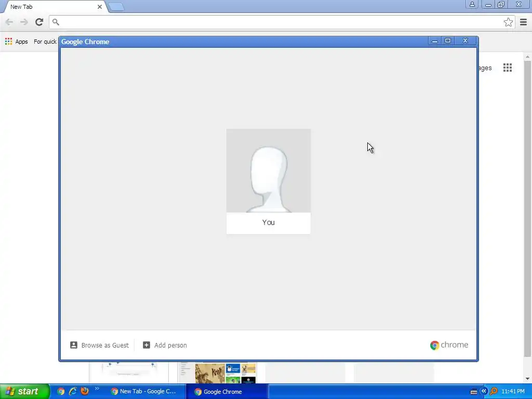Click the page vertical scrollbar
The height and width of the screenshot is (399, 532).
(527, 209)
